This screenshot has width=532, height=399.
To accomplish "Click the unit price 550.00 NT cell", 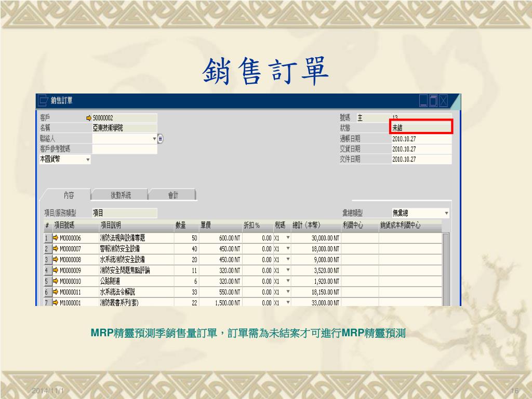I will pyautogui.click(x=220, y=292).
